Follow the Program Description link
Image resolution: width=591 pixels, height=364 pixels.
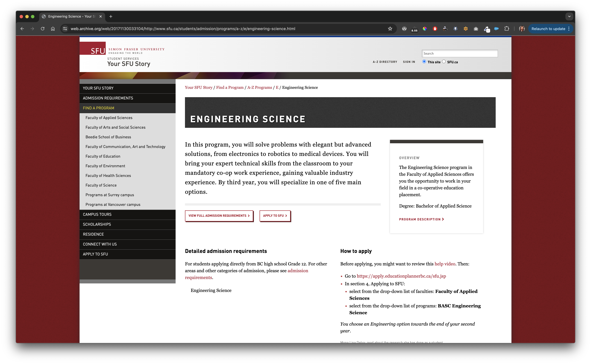click(x=421, y=219)
